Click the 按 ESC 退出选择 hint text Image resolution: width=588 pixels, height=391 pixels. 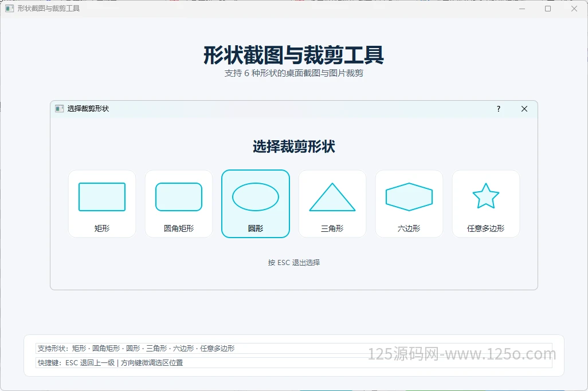[294, 263]
